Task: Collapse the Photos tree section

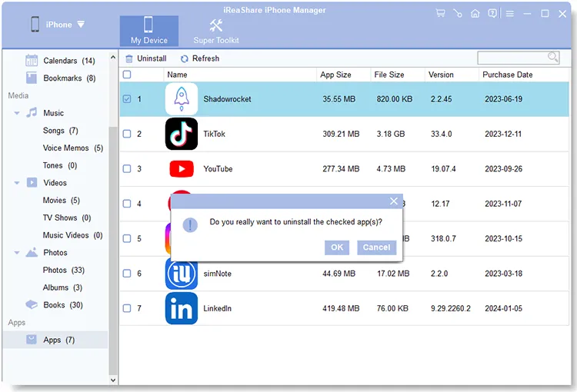Action: point(17,253)
